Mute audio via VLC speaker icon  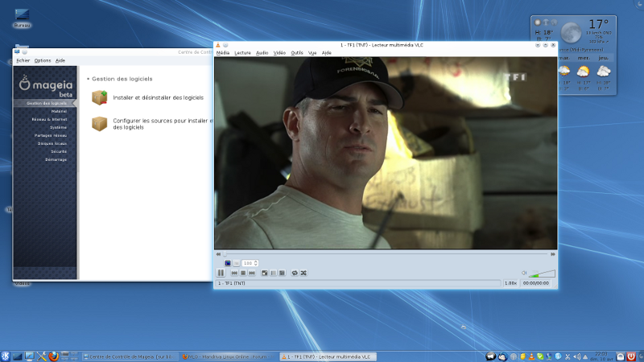point(524,273)
